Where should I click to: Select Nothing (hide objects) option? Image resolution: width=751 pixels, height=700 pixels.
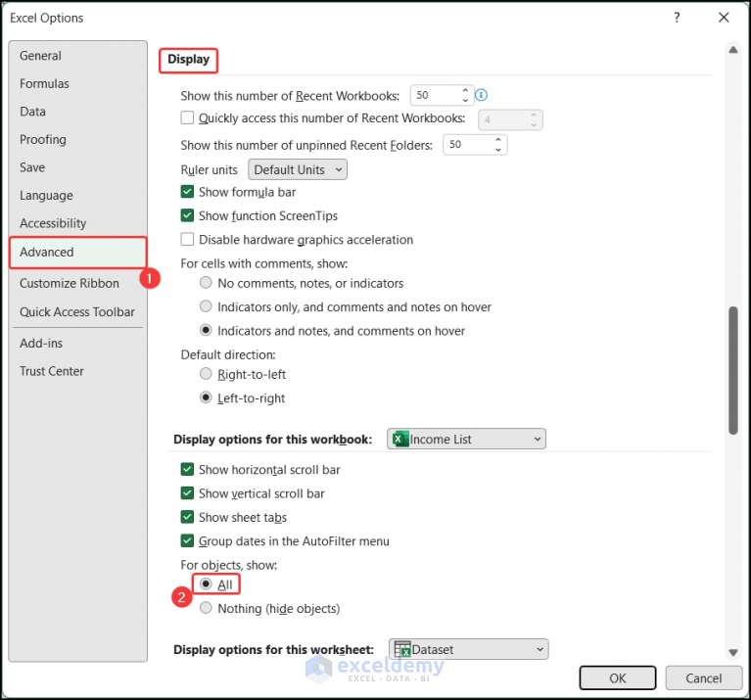point(206,608)
